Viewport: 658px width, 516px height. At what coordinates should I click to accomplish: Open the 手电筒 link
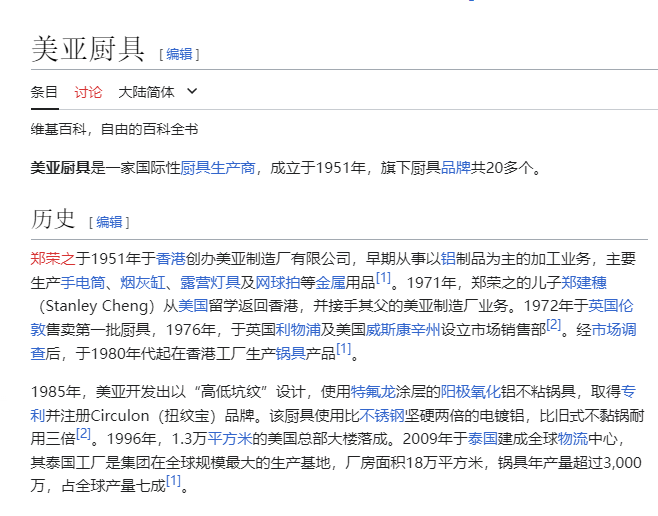pos(83,282)
